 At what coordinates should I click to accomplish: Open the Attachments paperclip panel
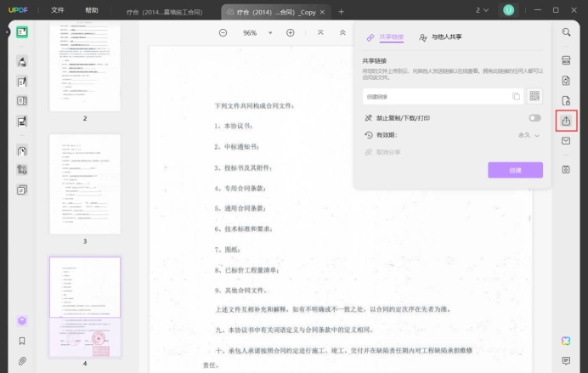point(22,361)
